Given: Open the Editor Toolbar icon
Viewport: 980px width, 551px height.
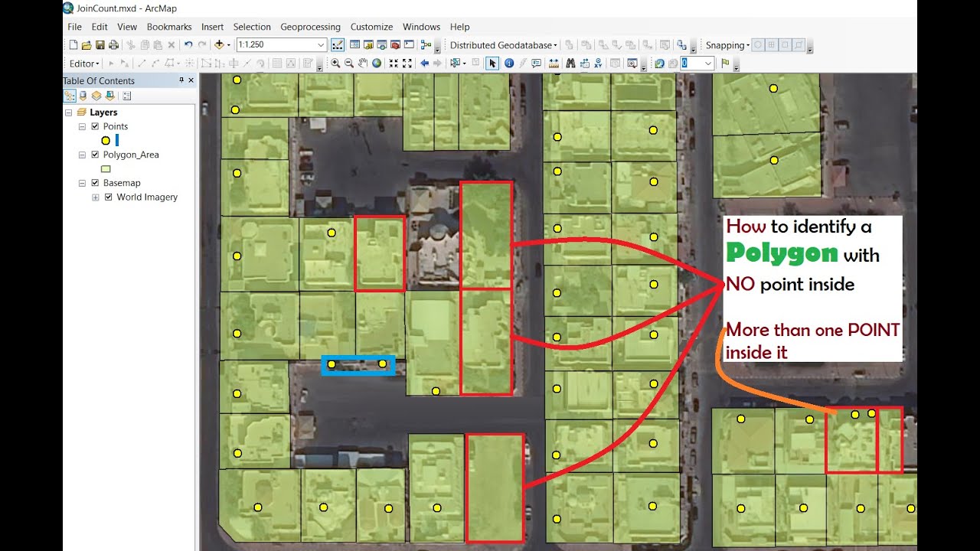Looking at the screenshot, I should pyautogui.click(x=338, y=45).
